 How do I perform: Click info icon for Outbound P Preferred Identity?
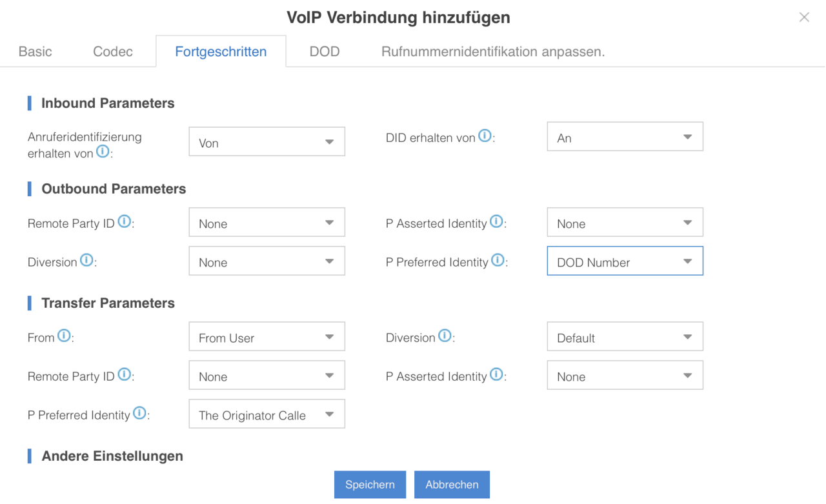[498, 261]
